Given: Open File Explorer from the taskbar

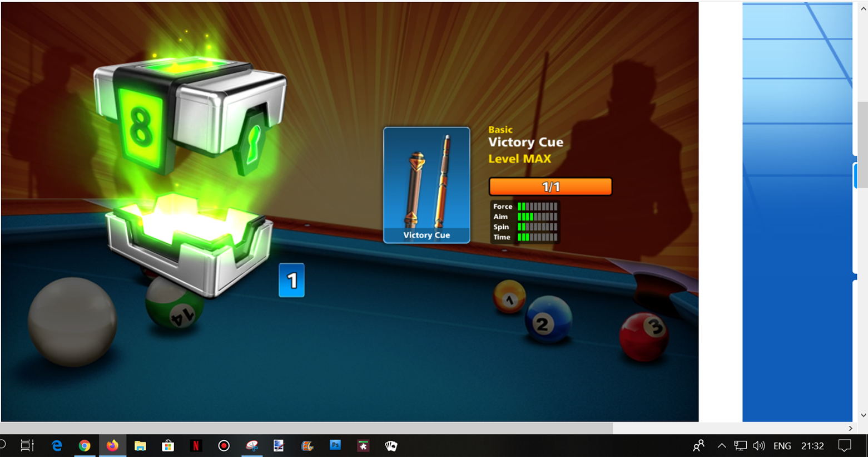Looking at the screenshot, I should click(140, 445).
